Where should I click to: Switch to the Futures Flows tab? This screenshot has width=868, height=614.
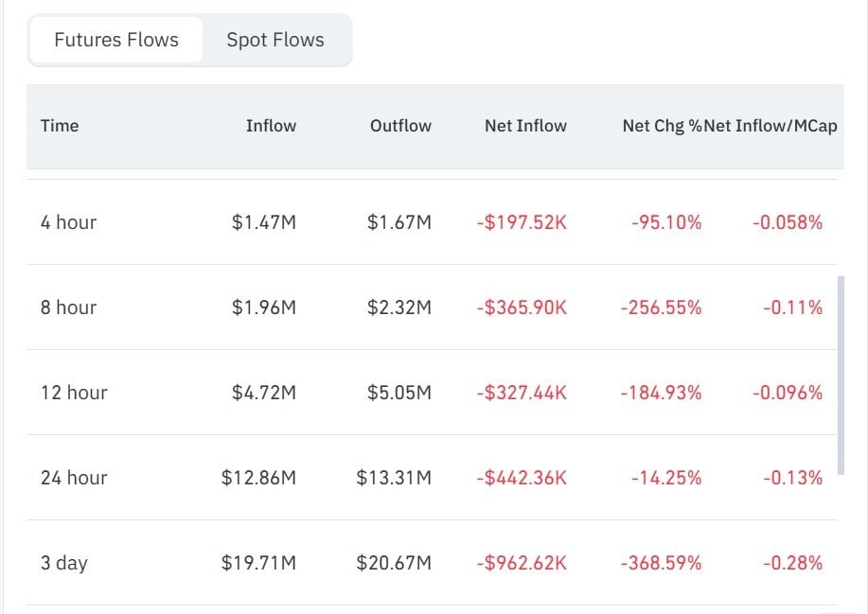(116, 40)
